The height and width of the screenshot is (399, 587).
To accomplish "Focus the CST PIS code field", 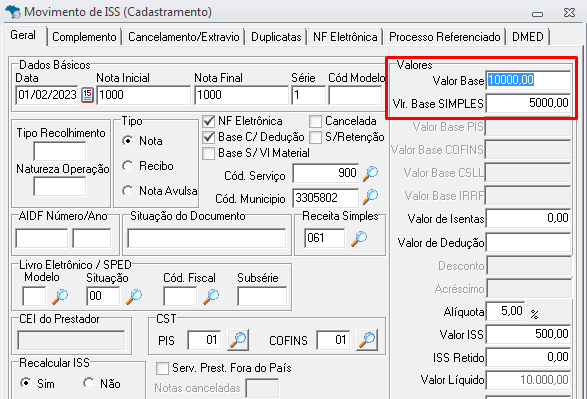I will click(x=204, y=340).
